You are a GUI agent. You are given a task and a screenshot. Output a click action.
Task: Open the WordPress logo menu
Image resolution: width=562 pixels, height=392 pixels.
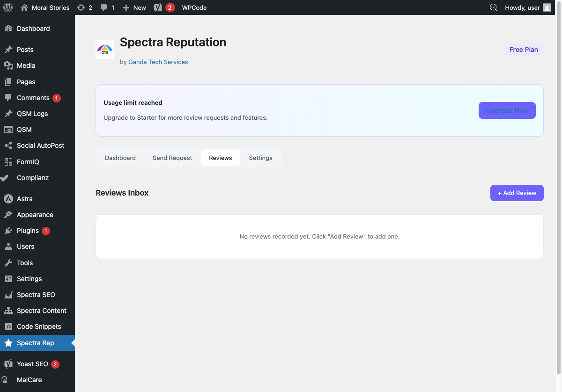(x=8, y=7)
